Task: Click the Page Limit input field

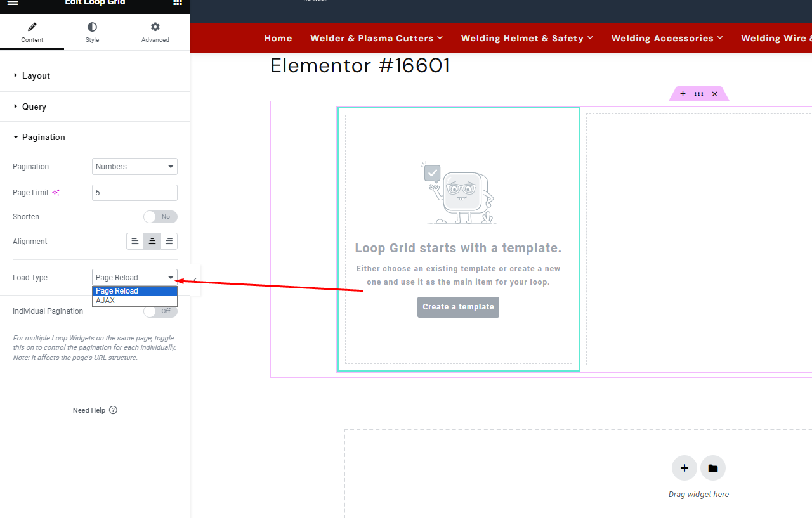Action: (x=134, y=193)
